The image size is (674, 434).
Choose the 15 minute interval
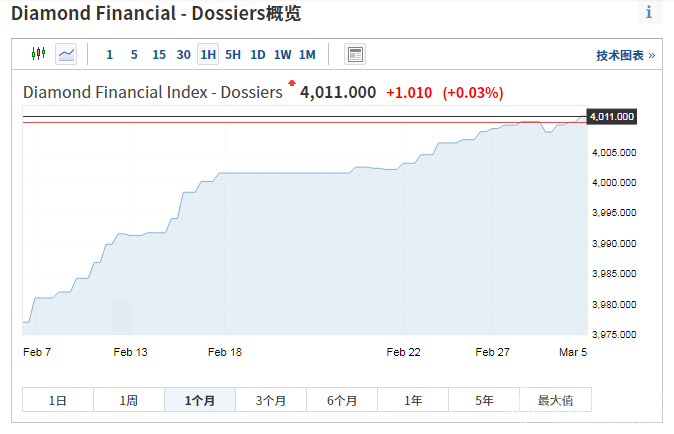[x=159, y=55]
